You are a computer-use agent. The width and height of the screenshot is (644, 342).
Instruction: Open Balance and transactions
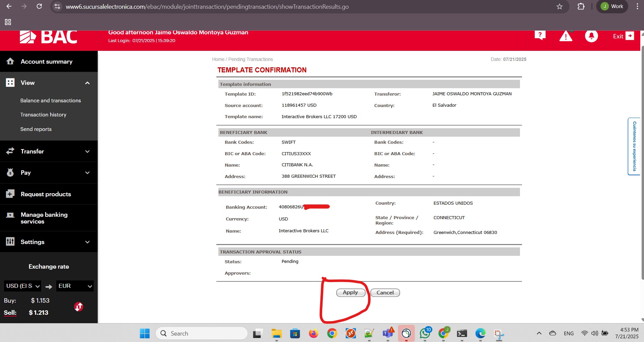tap(51, 101)
